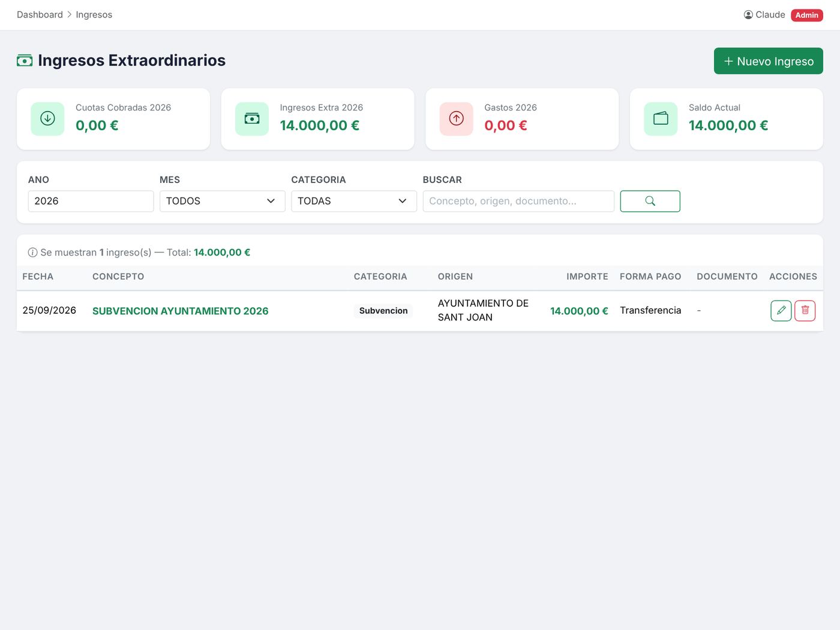840x630 pixels.
Task: Click the banknote icon beside the page title
Action: [25, 61]
